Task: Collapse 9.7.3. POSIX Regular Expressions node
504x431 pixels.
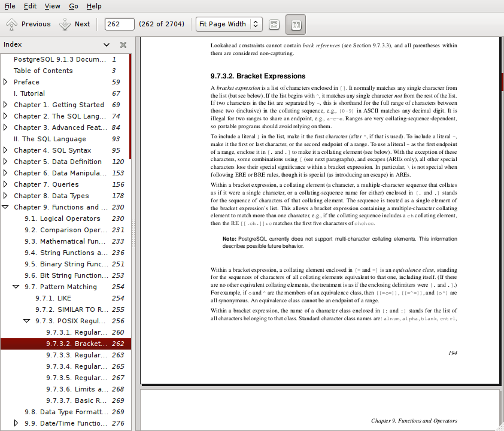Action: point(27,321)
